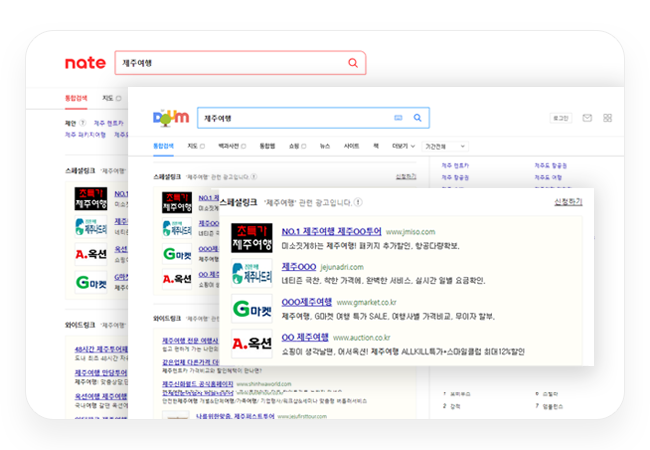The image size is (650, 450).
Task: Click the www.gmarket.co.kr URL text
Action: pos(366,302)
